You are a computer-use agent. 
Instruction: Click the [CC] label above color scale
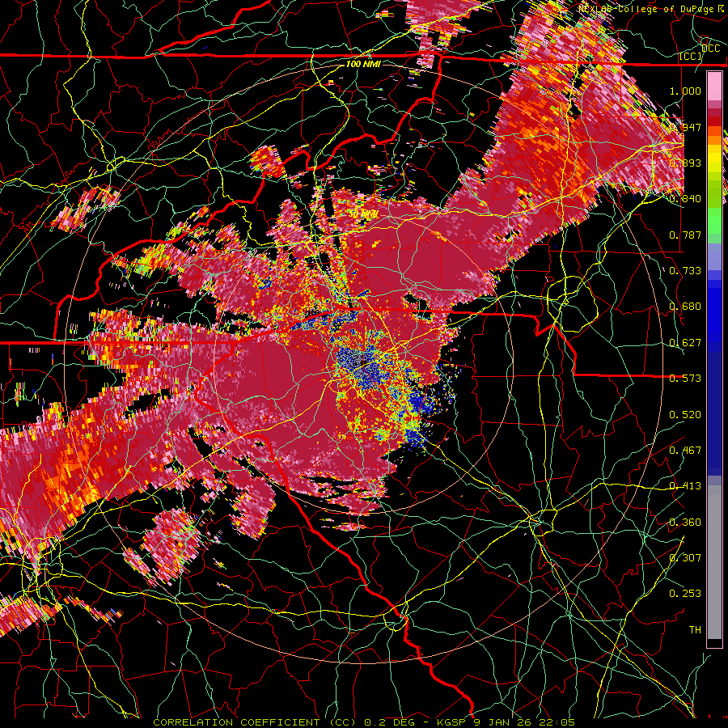point(691,57)
